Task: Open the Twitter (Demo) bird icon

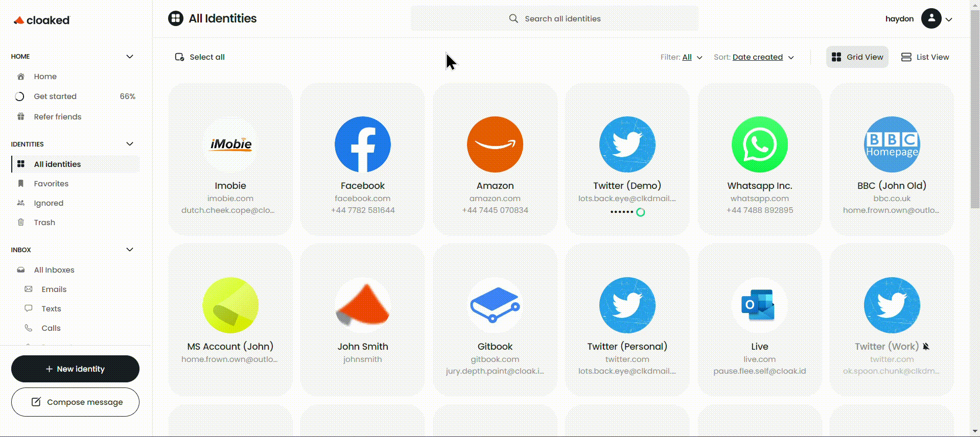Action: point(627,144)
